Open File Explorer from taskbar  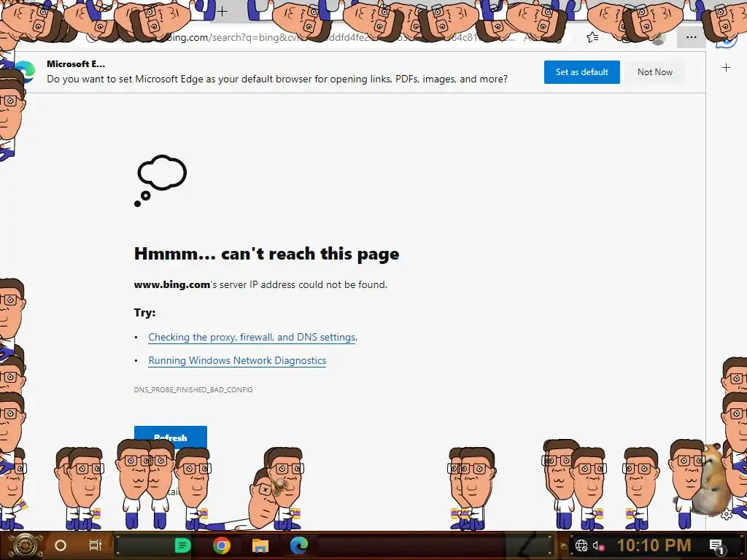point(260,545)
